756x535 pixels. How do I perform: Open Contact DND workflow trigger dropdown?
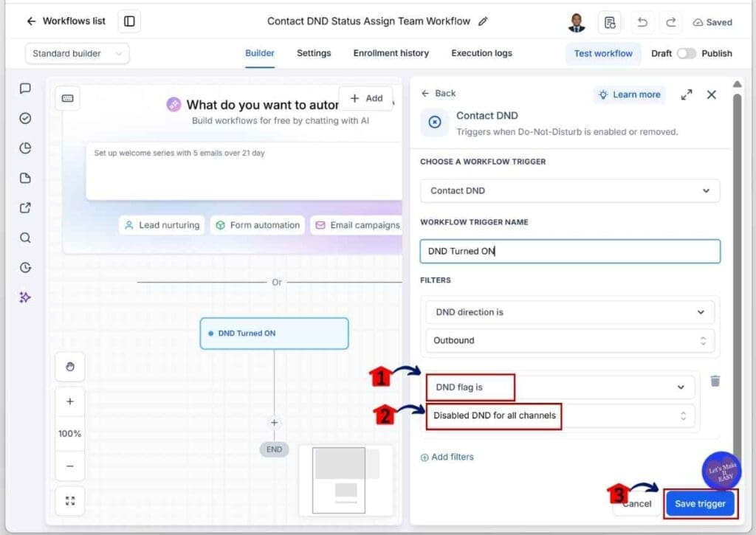click(x=570, y=191)
